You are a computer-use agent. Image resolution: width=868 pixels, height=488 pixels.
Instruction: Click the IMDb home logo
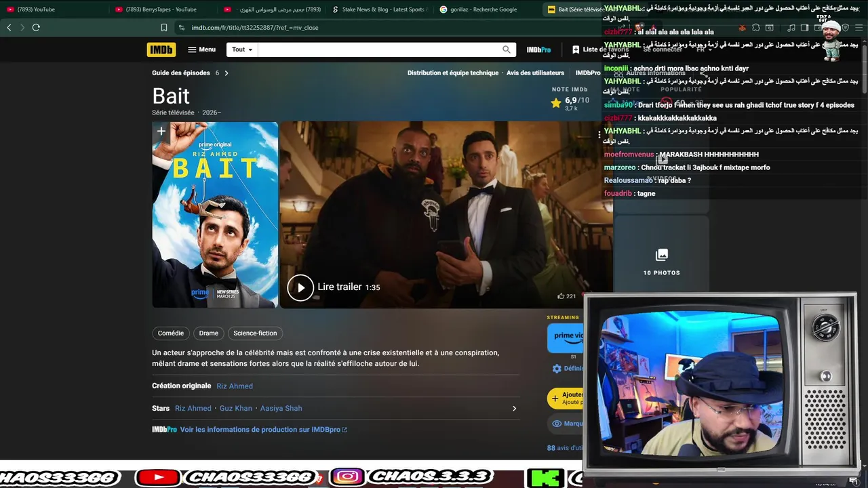point(161,49)
